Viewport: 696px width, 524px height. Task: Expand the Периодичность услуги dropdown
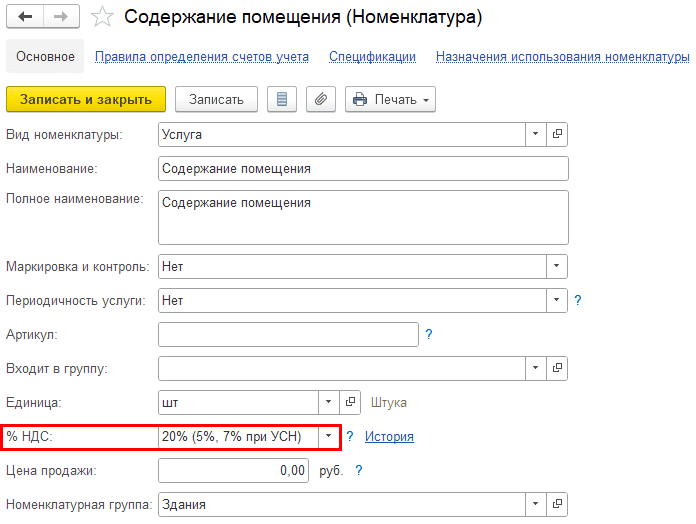(557, 300)
